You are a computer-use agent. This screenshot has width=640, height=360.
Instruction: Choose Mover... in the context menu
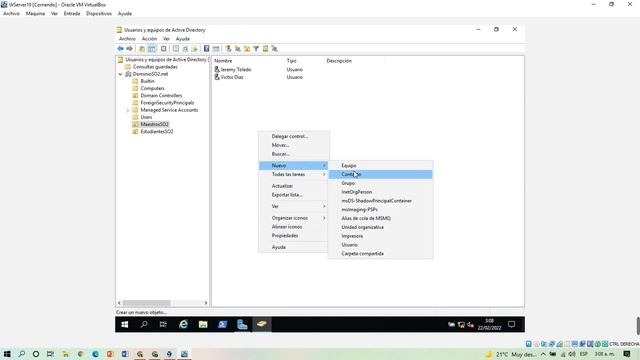tap(293, 145)
